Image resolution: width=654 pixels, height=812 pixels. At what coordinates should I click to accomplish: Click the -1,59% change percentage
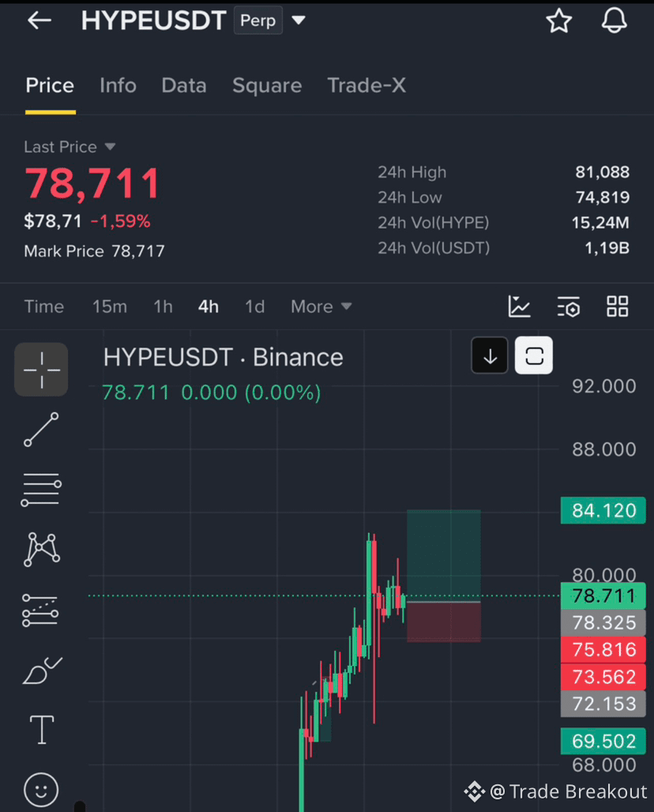pyautogui.click(x=121, y=222)
